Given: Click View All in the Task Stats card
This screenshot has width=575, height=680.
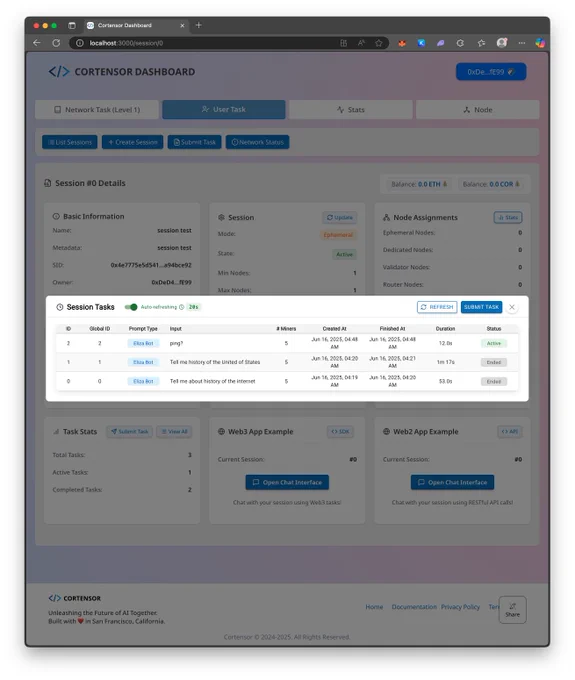Looking at the screenshot, I should tap(174, 432).
